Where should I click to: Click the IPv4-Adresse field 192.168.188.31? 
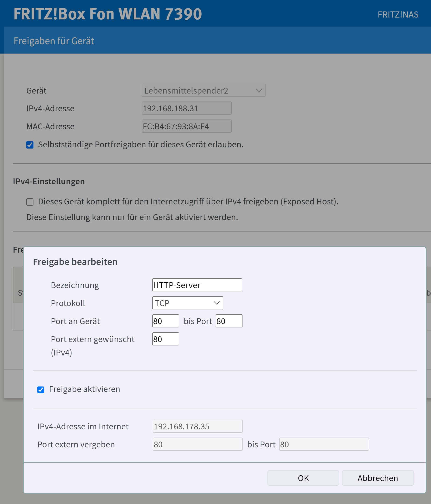point(187,108)
